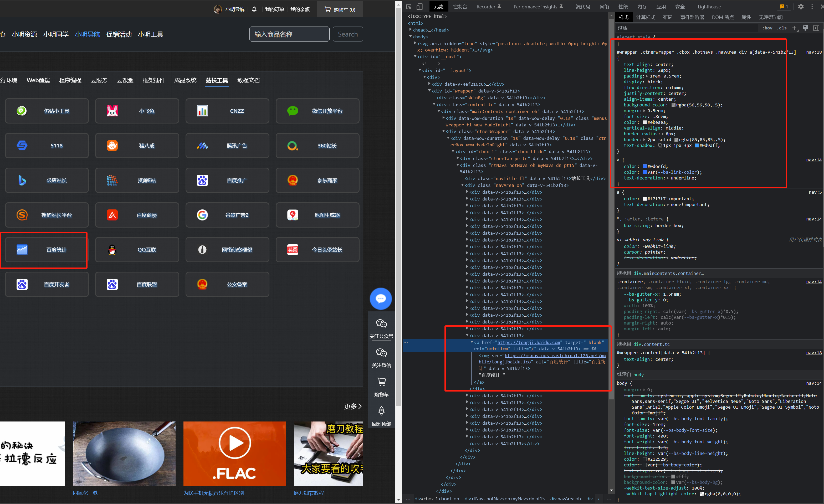The width and height of the screenshot is (824, 504).
Task: Expand the padding property triangle
Action: coord(647,76)
